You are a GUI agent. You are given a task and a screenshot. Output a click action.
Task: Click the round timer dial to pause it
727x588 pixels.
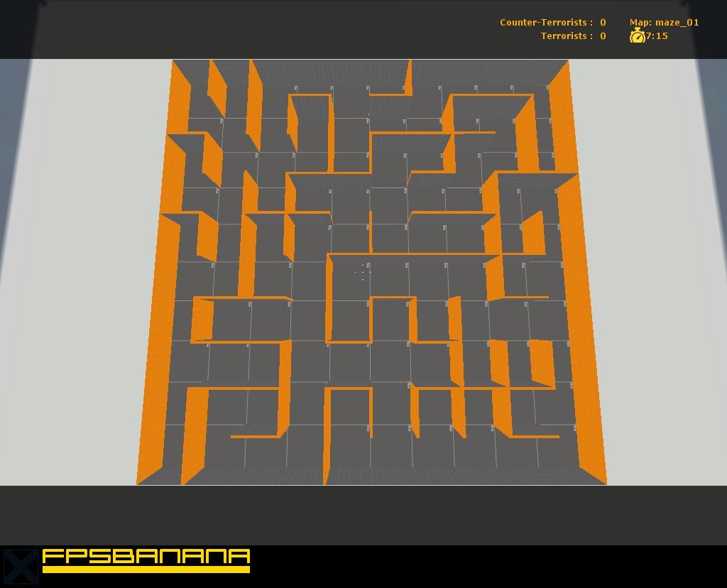638,36
